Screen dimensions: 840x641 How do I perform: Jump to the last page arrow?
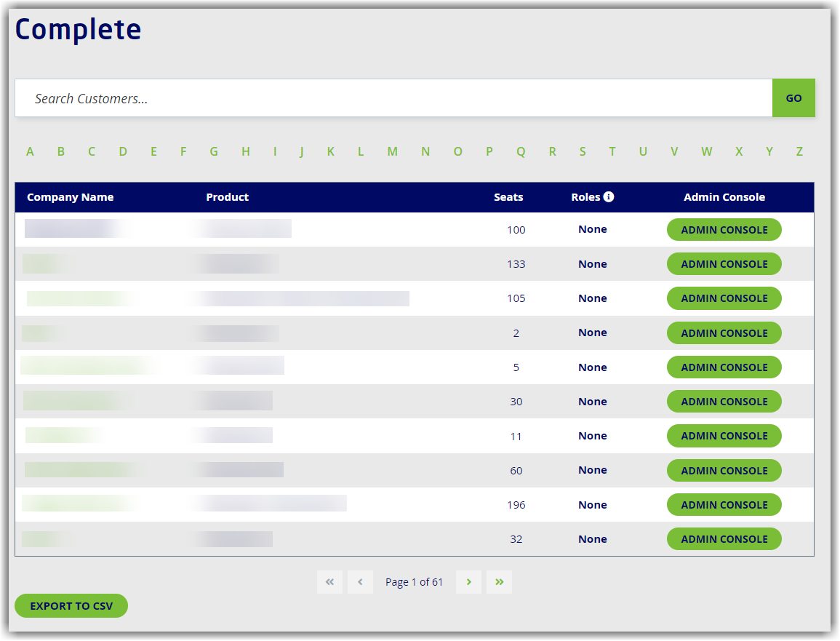(499, 582)
